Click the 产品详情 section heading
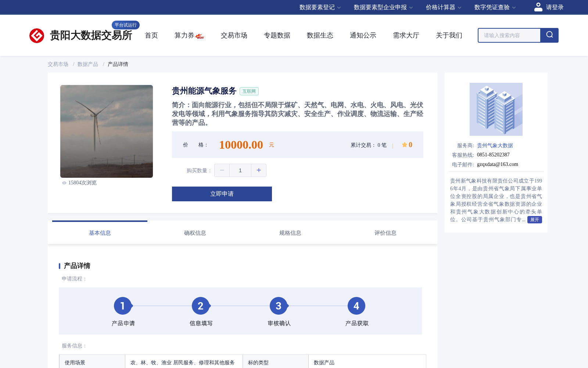 [77, 266]
